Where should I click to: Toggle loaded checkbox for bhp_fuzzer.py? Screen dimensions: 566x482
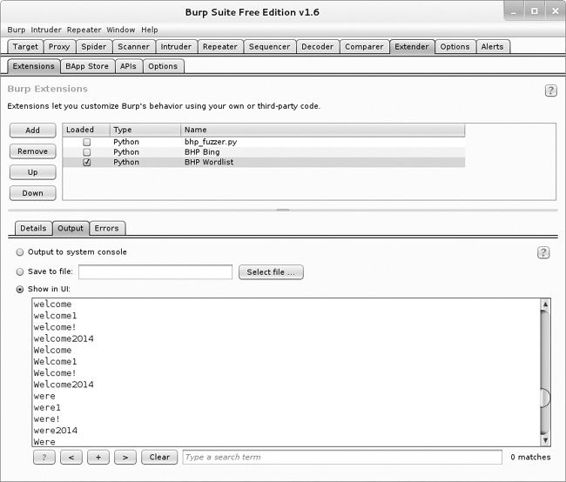(87, 142)
